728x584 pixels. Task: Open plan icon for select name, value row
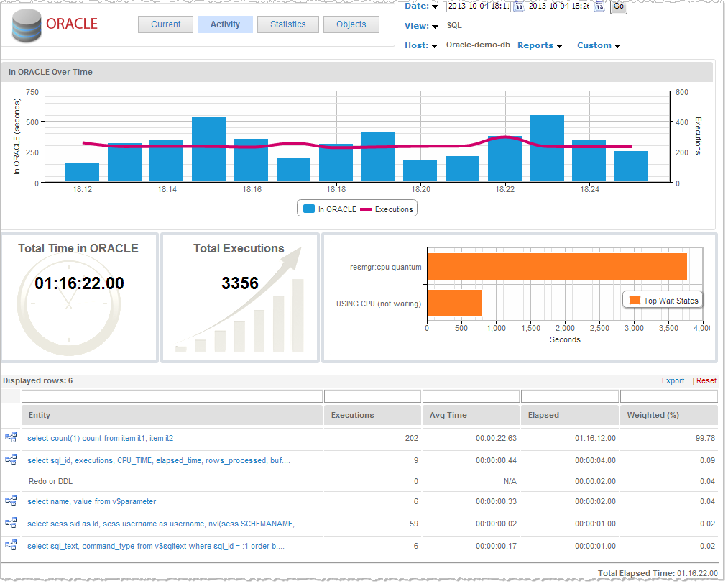tap(11, 501)
